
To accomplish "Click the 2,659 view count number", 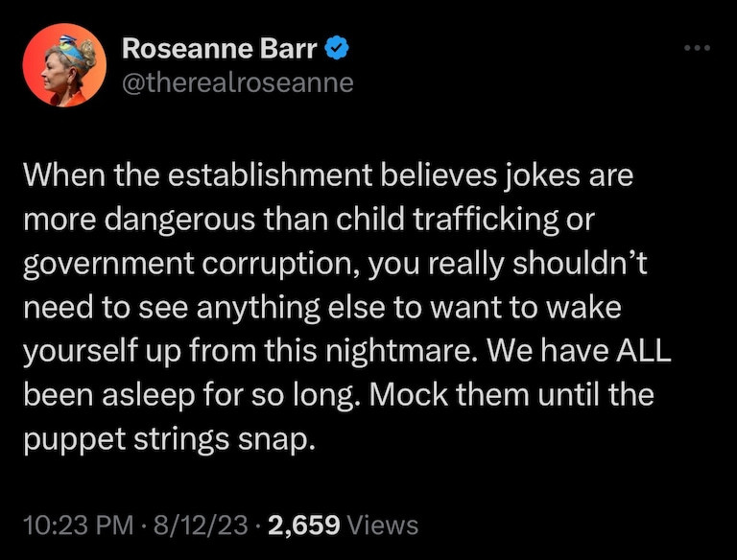I will tap(303, 525).
